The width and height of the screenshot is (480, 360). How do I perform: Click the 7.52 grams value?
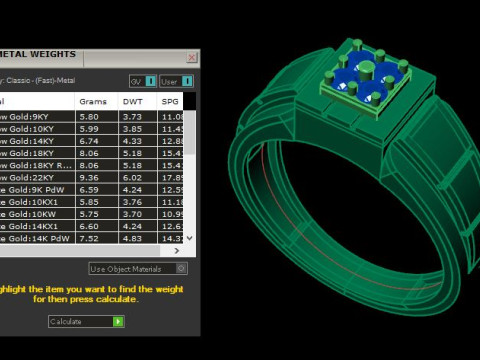(x=89, y=239)
